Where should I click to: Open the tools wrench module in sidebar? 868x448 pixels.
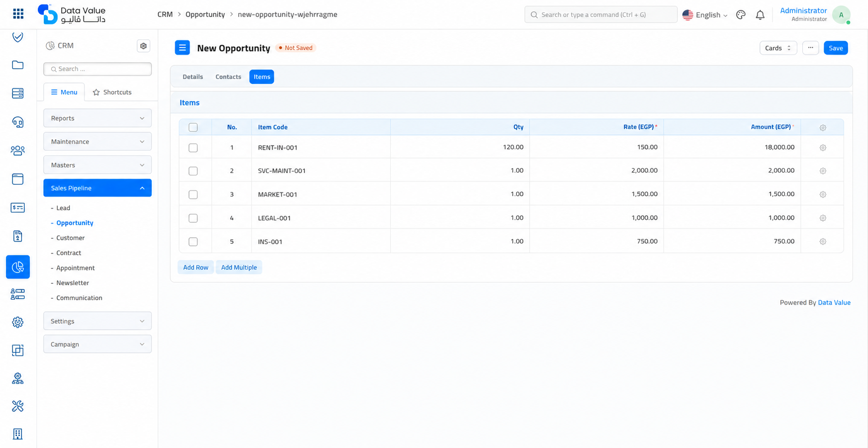[x=18, y=406]
